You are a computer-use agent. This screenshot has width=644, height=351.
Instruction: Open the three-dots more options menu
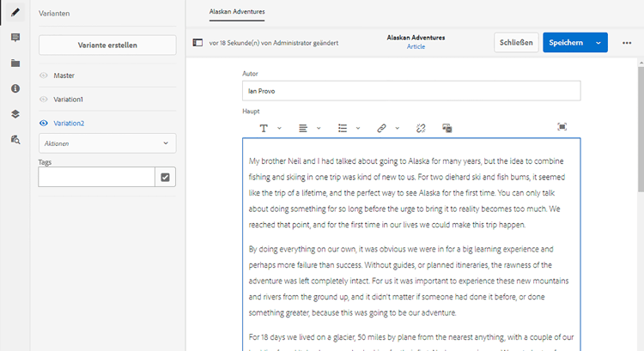[627, 43]
